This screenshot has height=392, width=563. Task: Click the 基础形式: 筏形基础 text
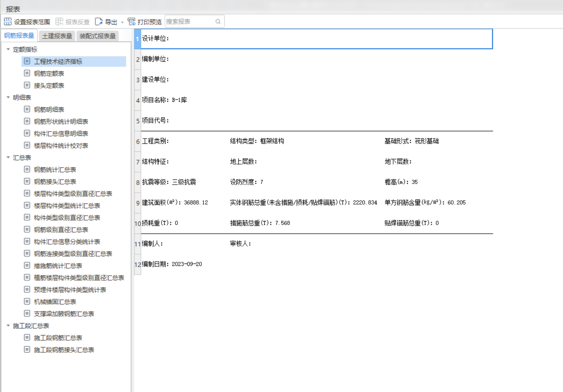(x=412, y=141)
